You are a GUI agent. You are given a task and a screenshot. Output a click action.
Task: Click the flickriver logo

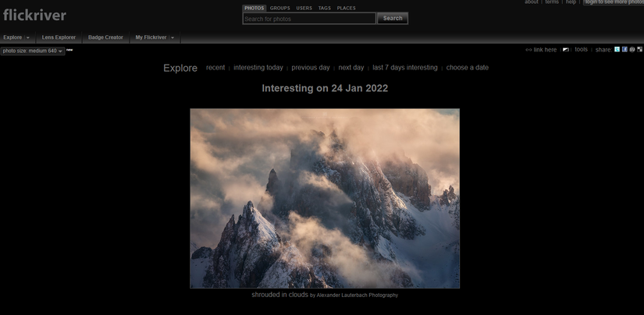click(x=34, y=15)
